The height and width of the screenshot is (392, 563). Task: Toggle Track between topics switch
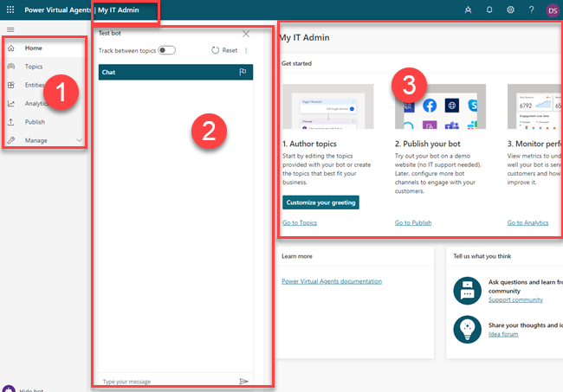point(166,50)
